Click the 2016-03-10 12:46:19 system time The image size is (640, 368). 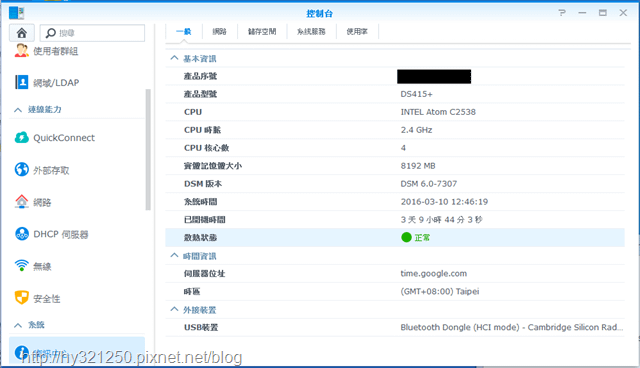pos(444,202)
